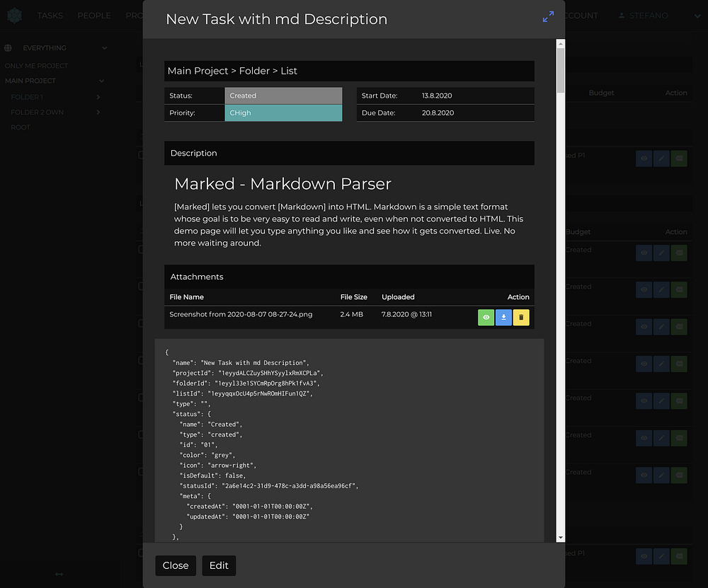Screen dimensions: 708x588
Task: Expand FOLDER 2 OWN arrow in sidebar
Action: pos(98,113)
